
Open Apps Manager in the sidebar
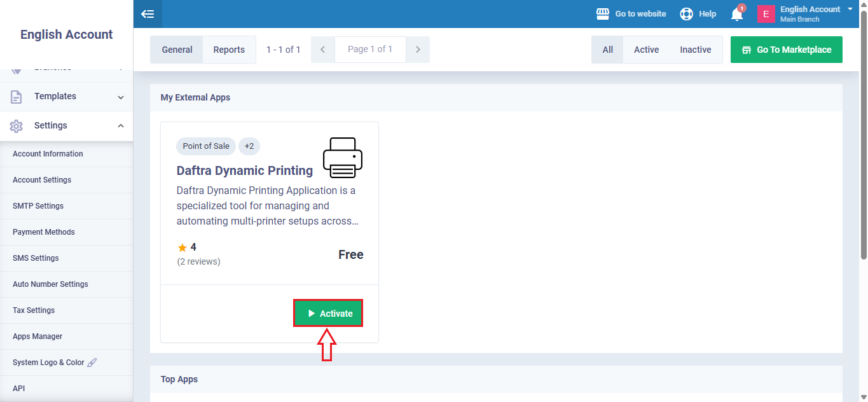(38, 336)
